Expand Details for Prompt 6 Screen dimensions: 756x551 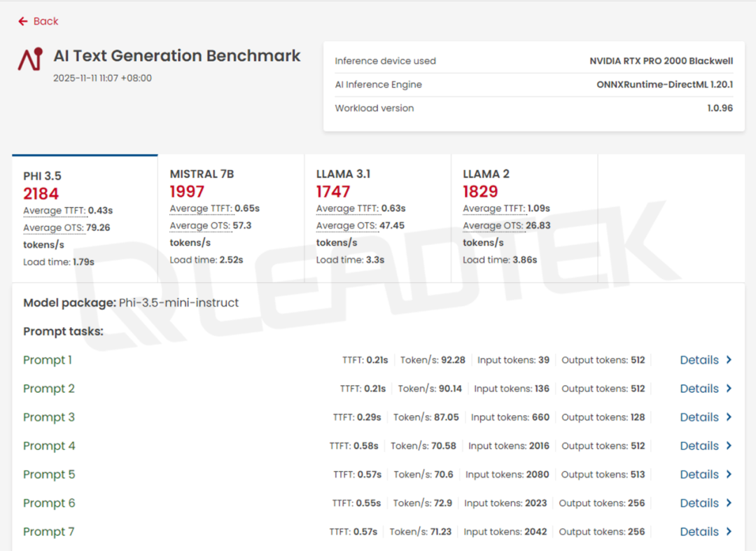(699, 503)
